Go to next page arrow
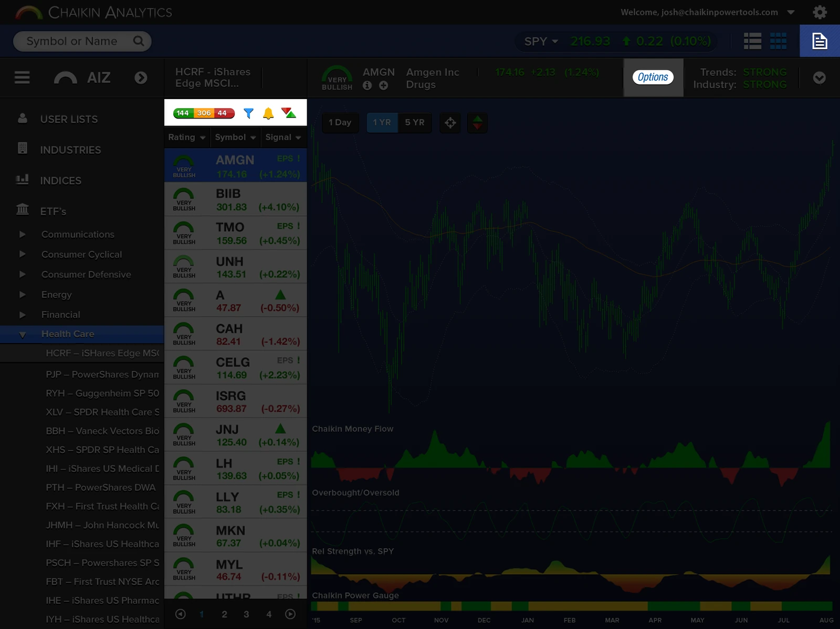 [290, 614]
